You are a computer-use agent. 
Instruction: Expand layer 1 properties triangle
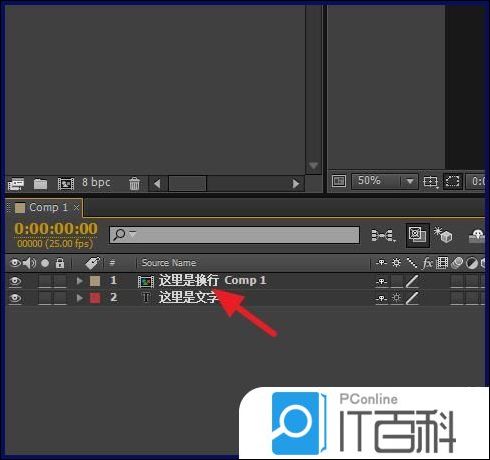pos(79,281)
